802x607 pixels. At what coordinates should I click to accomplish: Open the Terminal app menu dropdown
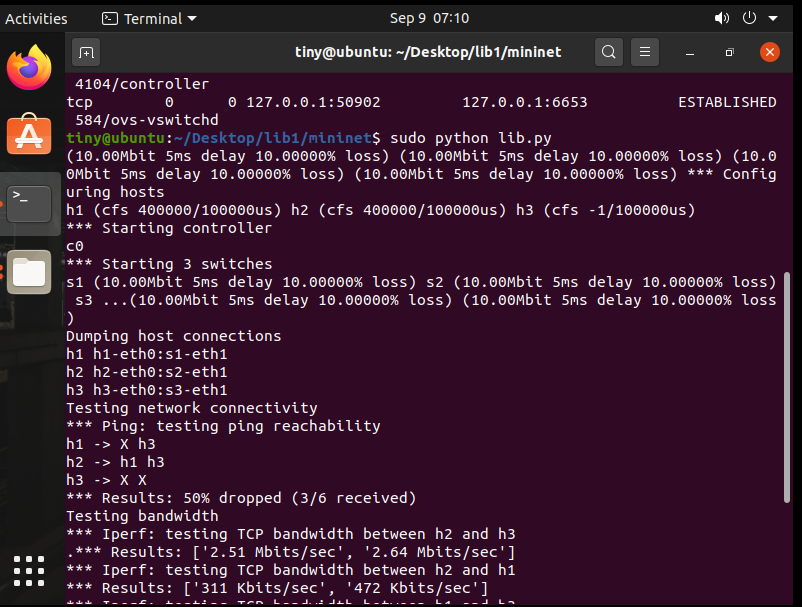[x=149, y=18]
